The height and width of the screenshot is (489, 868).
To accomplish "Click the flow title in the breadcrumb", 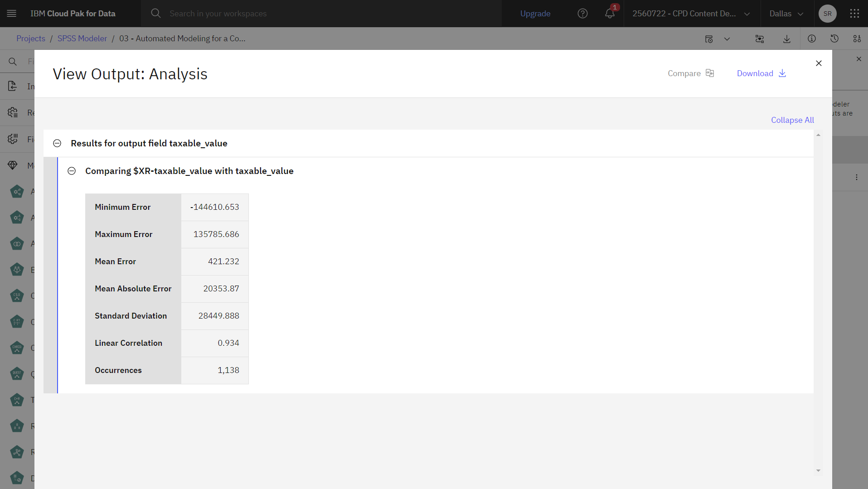I will pos(182,39).
